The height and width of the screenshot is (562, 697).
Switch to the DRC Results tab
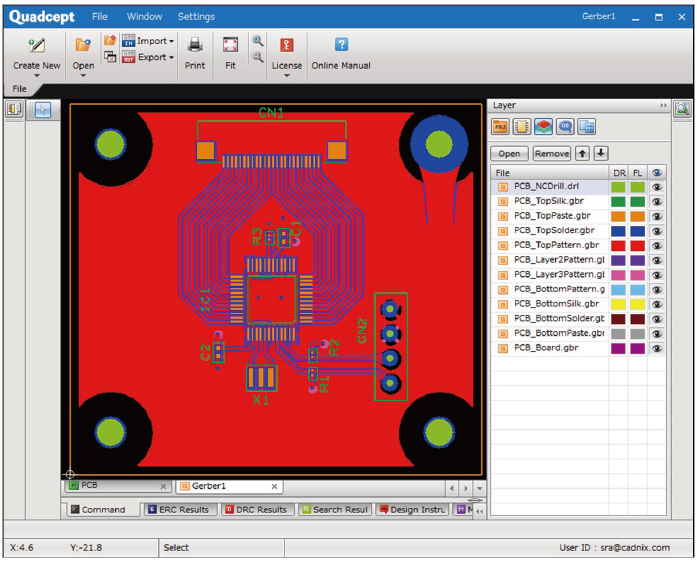(x=259, y=510)
